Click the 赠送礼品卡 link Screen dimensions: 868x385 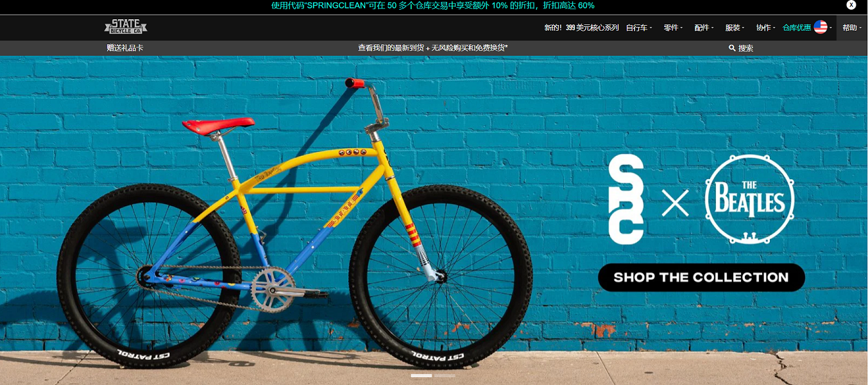coord(125,48)
